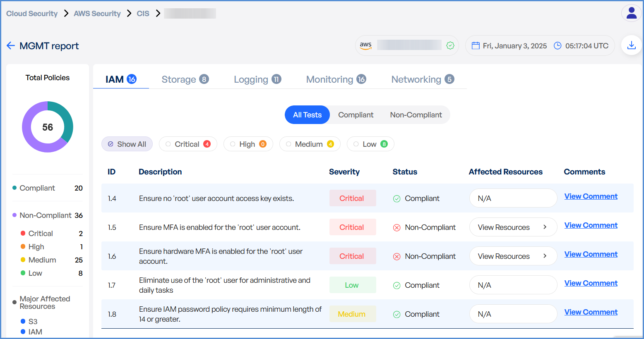Select the Critical severity filter
The width and height of the screenshot is (644, 339).
(188, 144)
